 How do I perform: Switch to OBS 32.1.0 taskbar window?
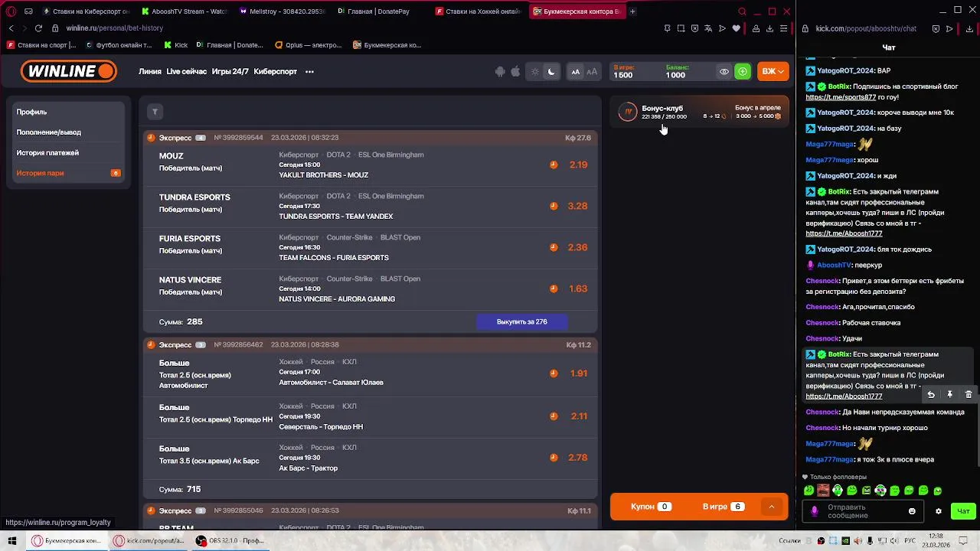[x=230, y=541]
